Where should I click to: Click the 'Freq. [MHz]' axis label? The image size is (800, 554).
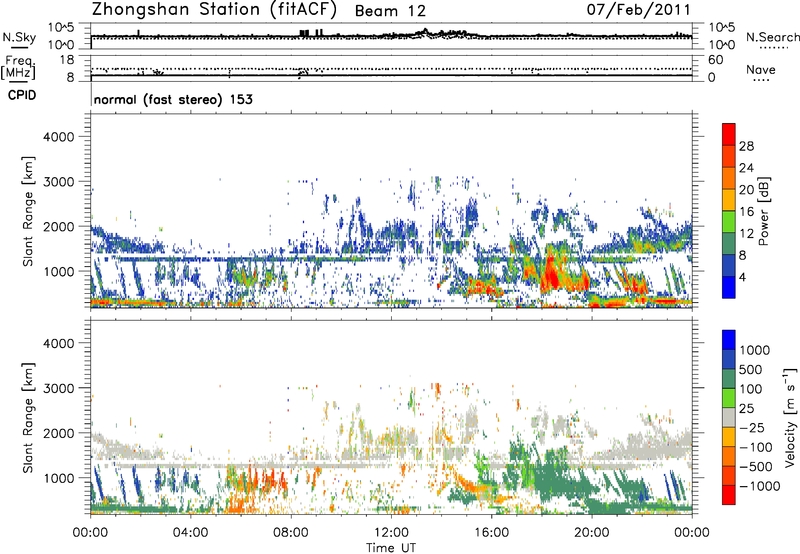[x=20, y=68]
